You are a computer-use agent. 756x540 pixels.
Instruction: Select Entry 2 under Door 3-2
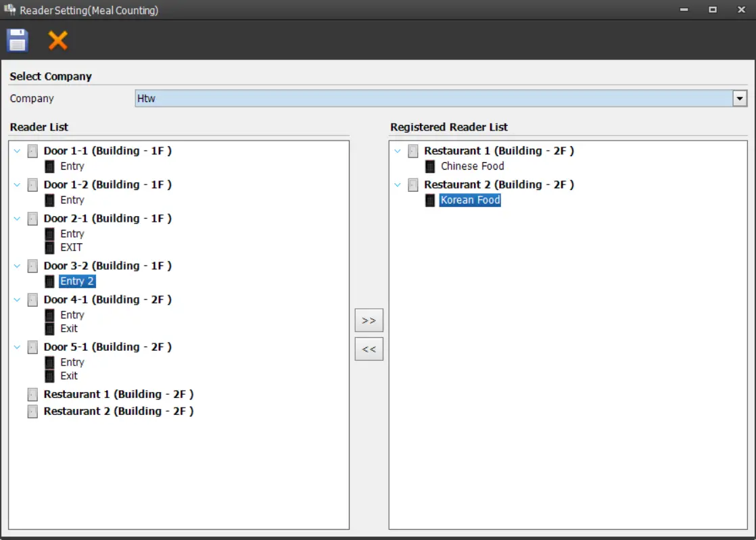coord(77,281)
